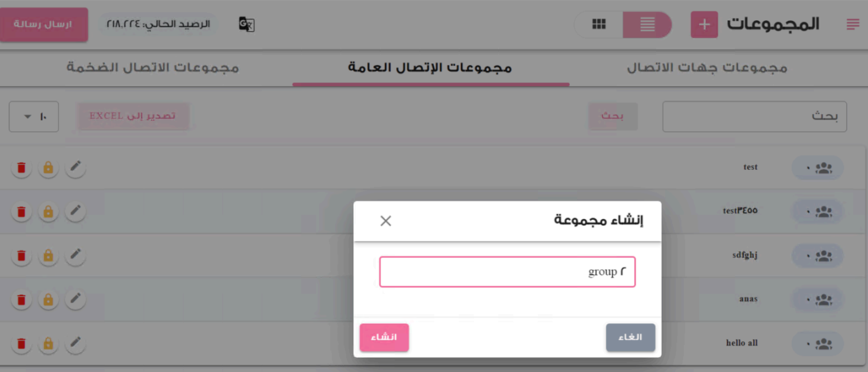Click the ارسال رسالة send button

point(44,24)
